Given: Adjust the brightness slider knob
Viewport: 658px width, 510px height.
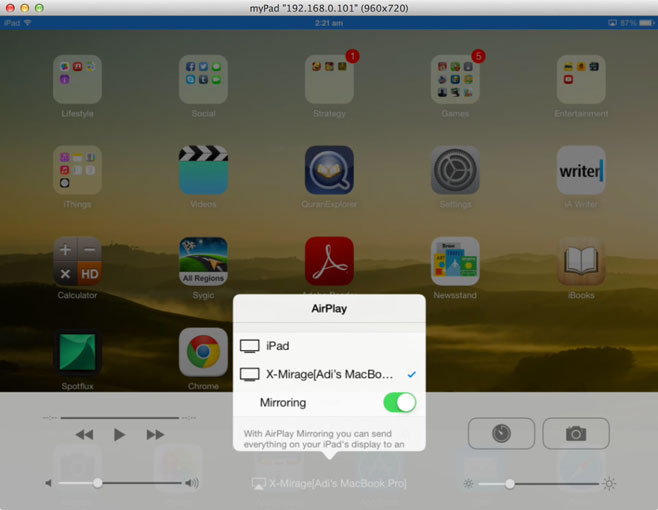Looking at the screenshot, I should pyautogui.click(x=509, y=484).
